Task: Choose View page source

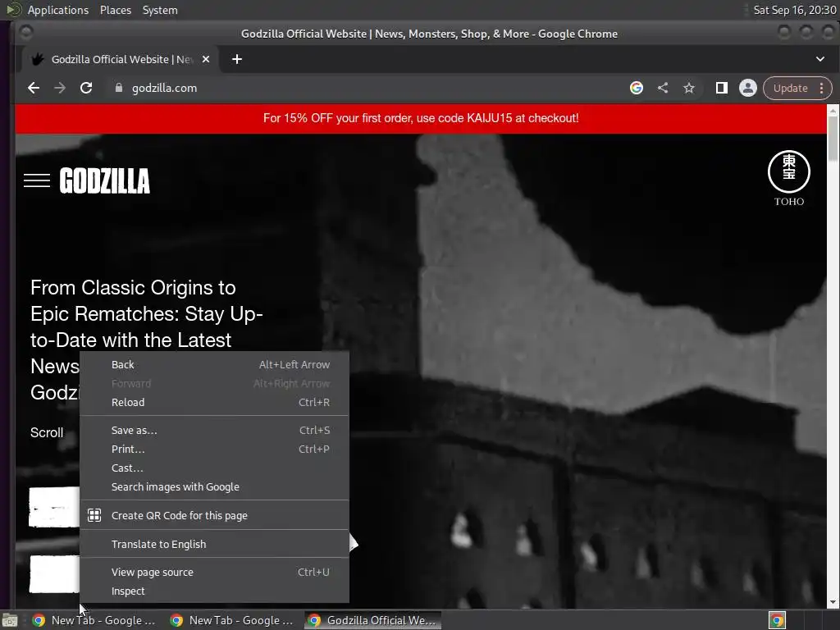Action: pos(214,572)
